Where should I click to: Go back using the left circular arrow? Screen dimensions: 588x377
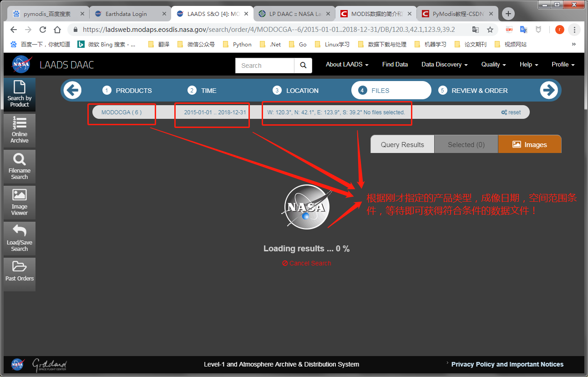[72, 90]
